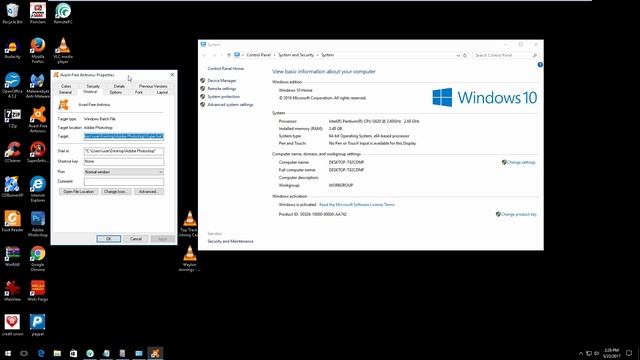This screenshot has width=640, height=360.
Task: Open Remote settings in the System window
Action: pos(222,89)
